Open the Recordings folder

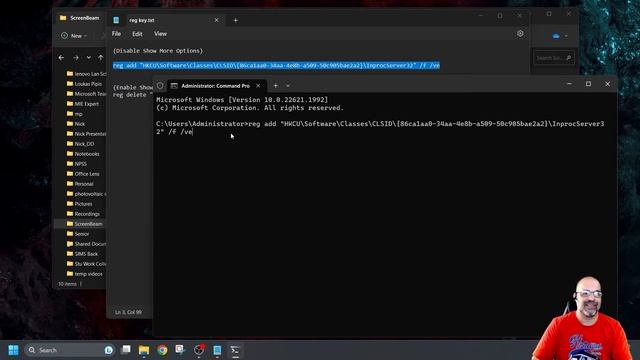point(83,214)
